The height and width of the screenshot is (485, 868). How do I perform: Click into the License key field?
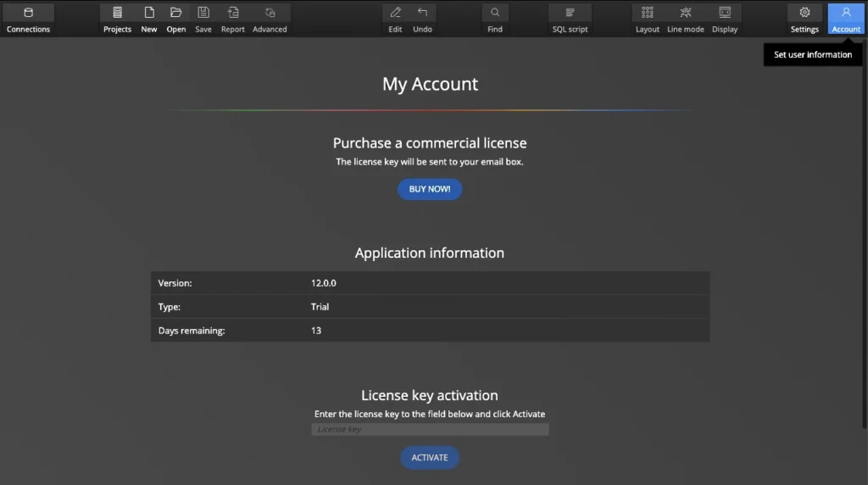430,430
